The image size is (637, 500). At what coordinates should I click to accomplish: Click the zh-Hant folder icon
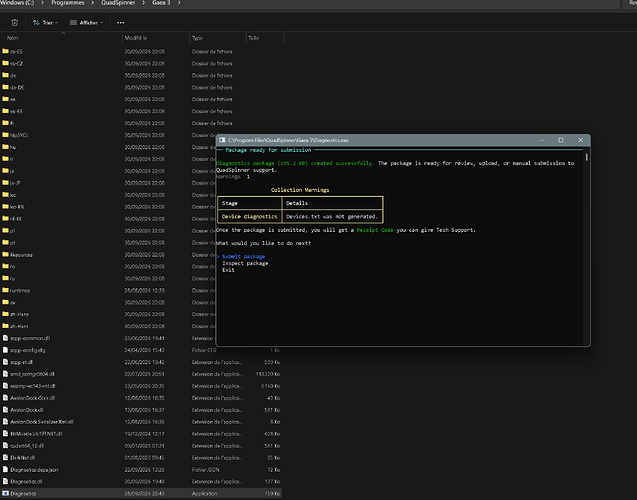coord(5,326)
